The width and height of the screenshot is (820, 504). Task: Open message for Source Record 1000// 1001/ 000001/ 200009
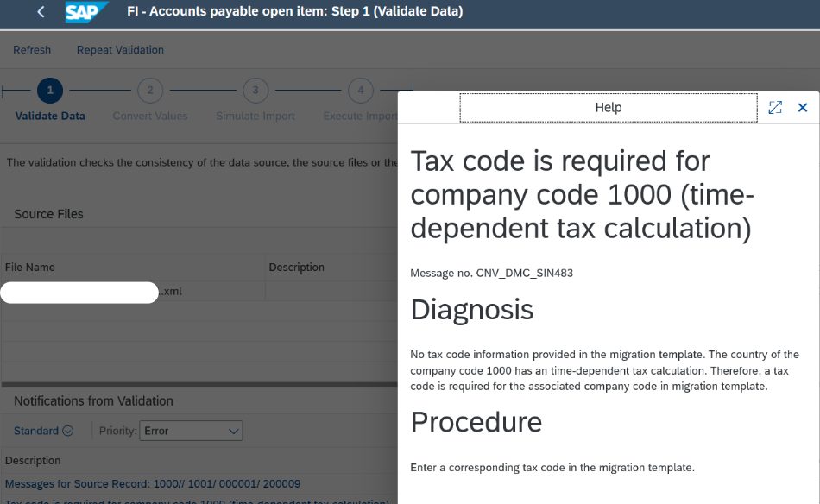coord(153,483)
